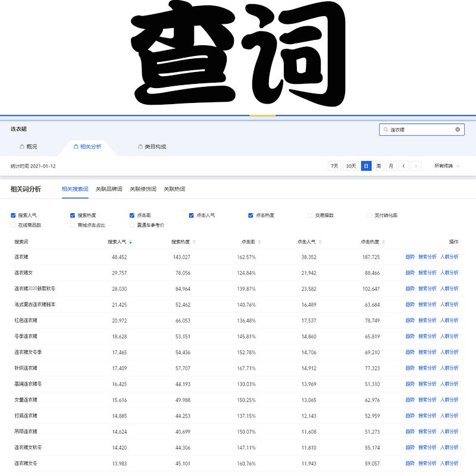476x476 pixels.
Task: Open 人群分析 for 吊带连衣裙 row
Action: [x=449, y=431]
